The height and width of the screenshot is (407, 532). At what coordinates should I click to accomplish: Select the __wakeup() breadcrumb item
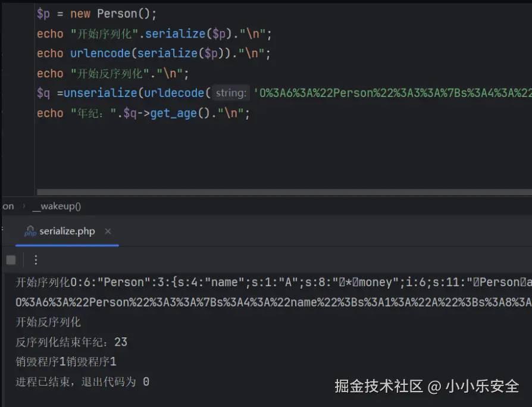coord(57,206)
